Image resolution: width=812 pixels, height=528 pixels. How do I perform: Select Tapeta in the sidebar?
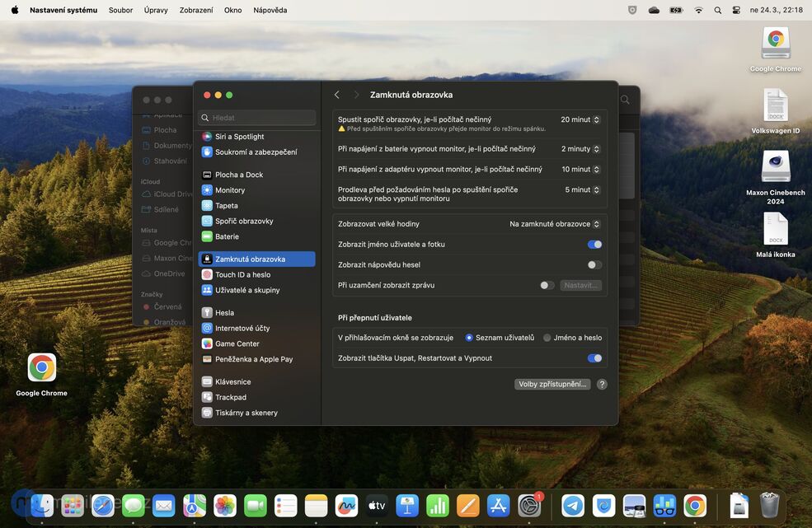[226, 205]
